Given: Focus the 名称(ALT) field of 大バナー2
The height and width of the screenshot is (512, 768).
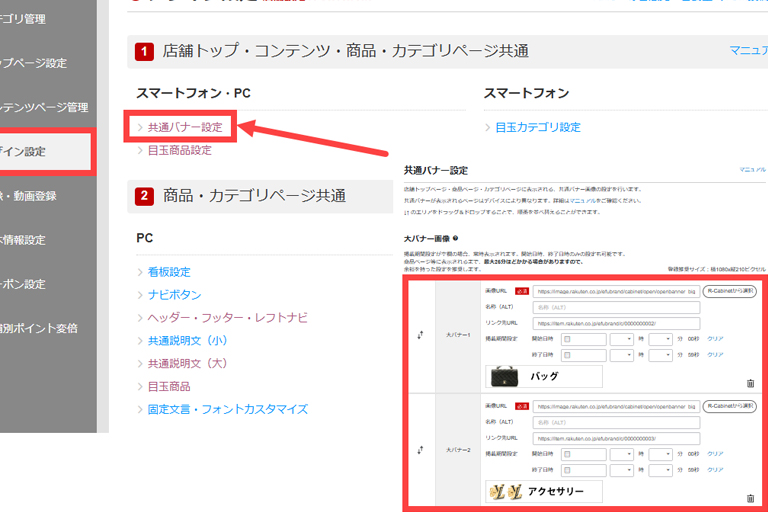Looking at the screenshot, I should coord(616,422).
